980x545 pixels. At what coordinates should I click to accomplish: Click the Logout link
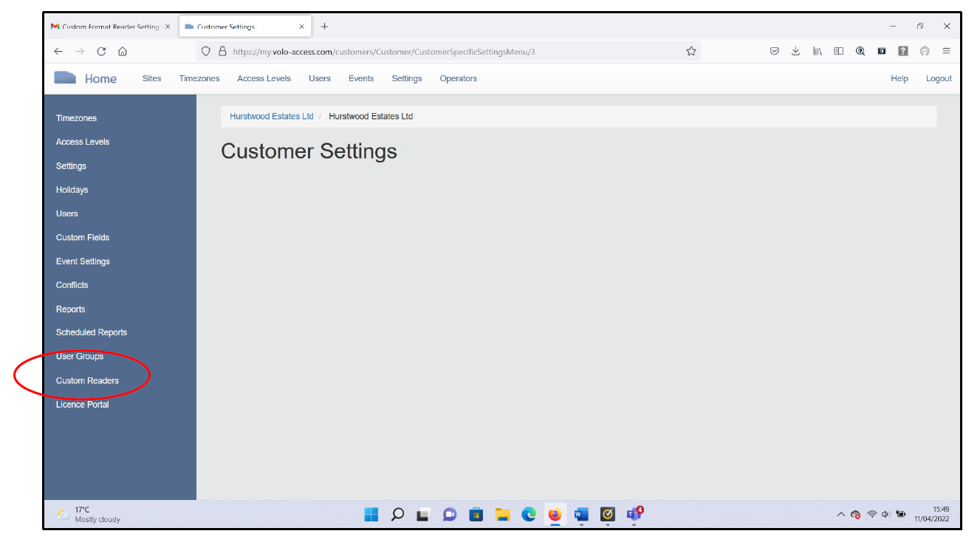tap(939, 78)
